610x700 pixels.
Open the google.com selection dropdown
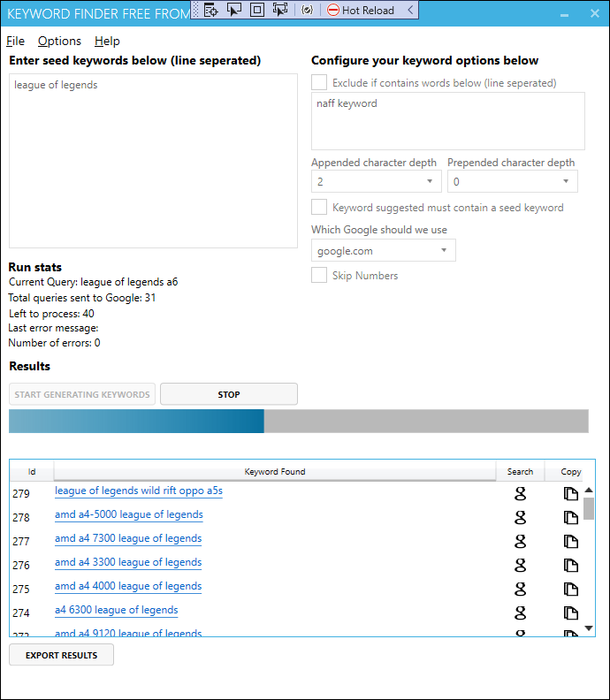(x=383, y=250)
